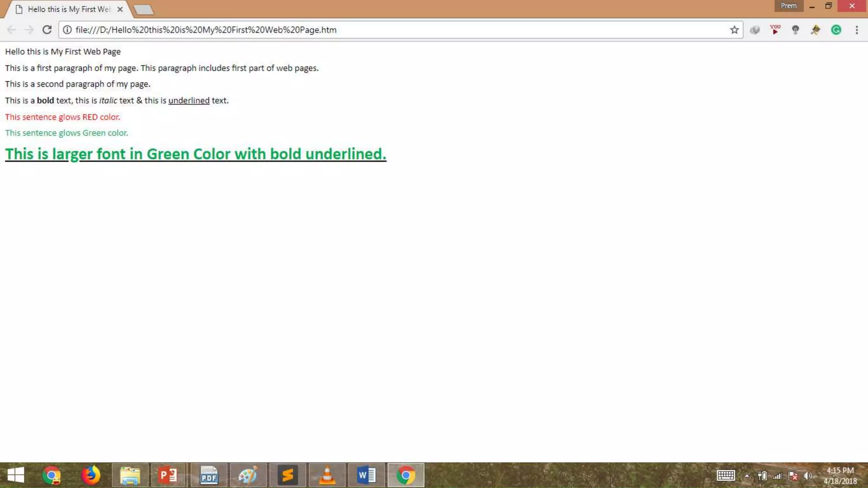Image resolution: width=868 pixels, height=488 pixels.
Task: Open Chrome's three-dot menu
Action: [857, 30]
